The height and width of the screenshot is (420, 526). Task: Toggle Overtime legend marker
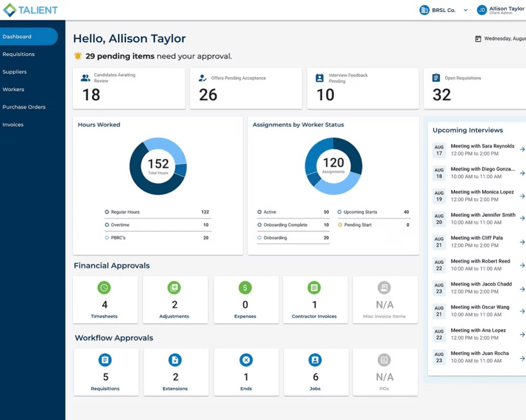click(x=107, y=225)
